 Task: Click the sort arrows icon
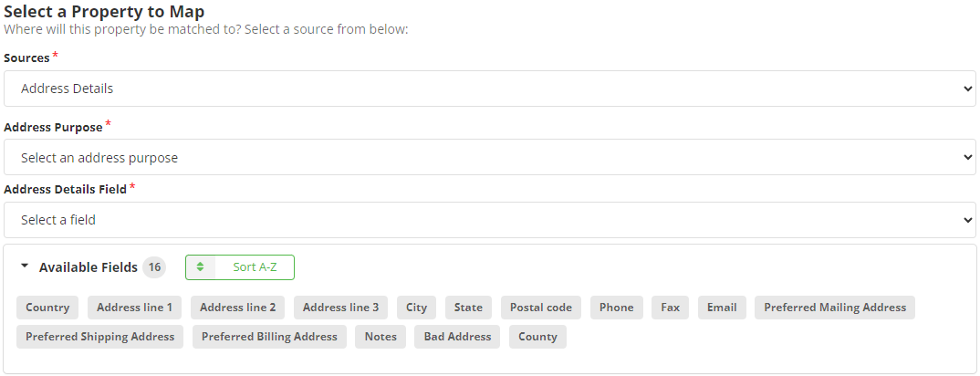[x=201, y=267]
